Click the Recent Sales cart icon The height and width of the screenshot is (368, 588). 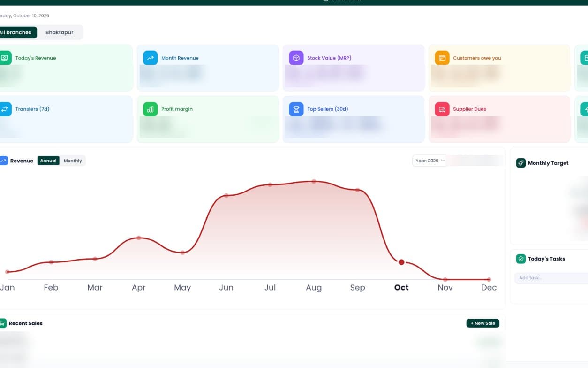(3, 323)
